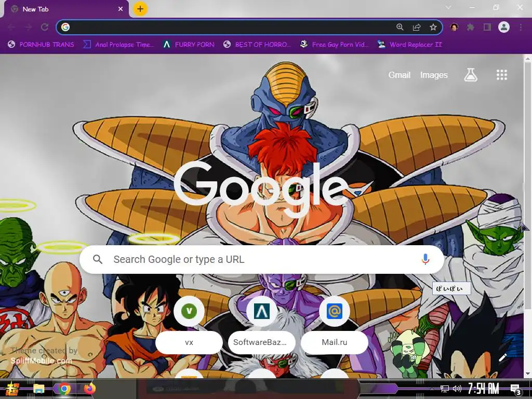Reload the current page

tap(45, 27)
